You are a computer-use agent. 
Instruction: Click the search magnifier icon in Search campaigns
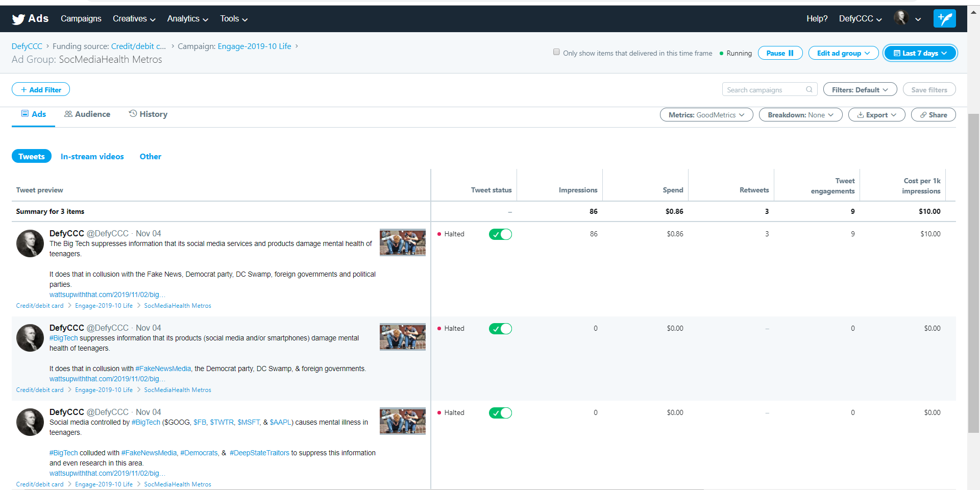809,89
